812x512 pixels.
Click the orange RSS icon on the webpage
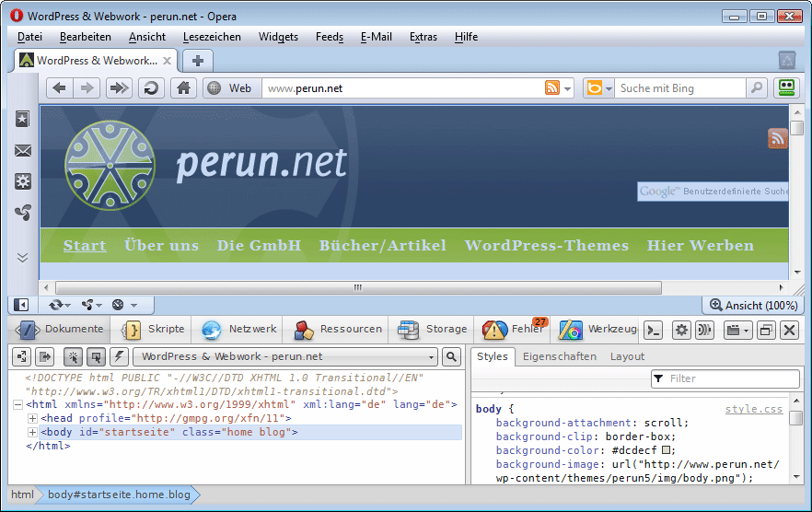(x=777, y=138)
